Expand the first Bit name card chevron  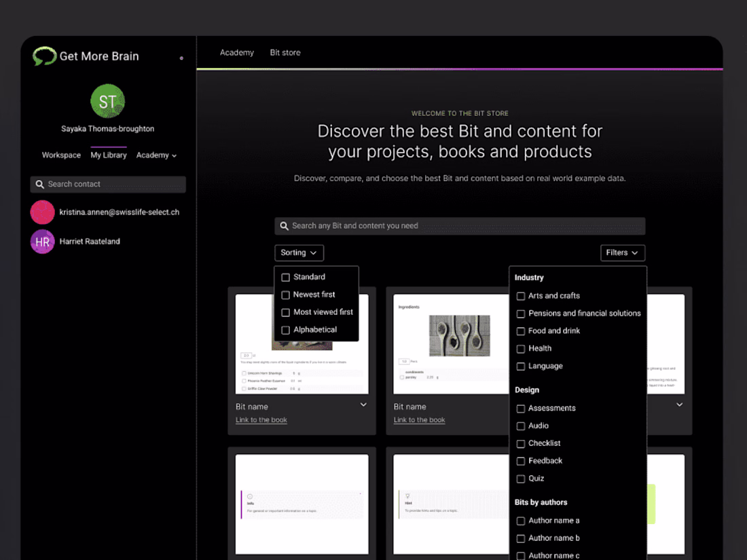coord(363,405)
